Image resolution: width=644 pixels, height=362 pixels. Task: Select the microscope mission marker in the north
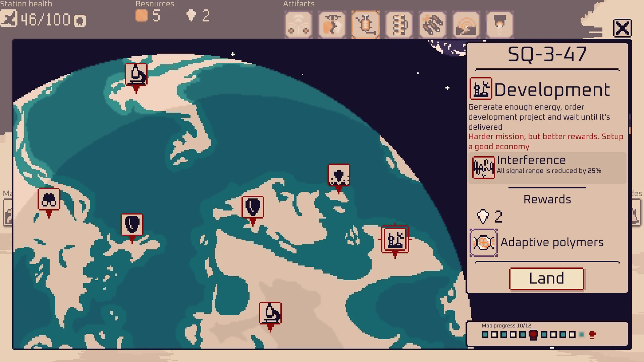136,74
